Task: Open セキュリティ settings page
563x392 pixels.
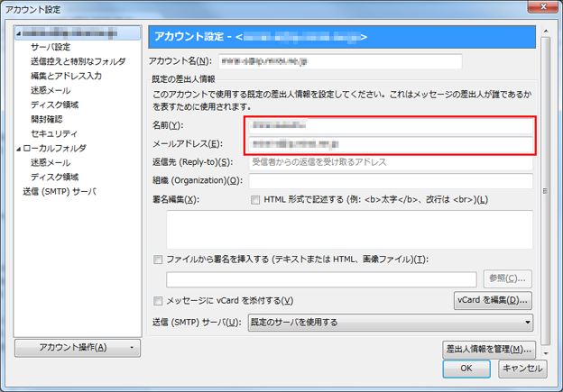Action: pos(54,133)
